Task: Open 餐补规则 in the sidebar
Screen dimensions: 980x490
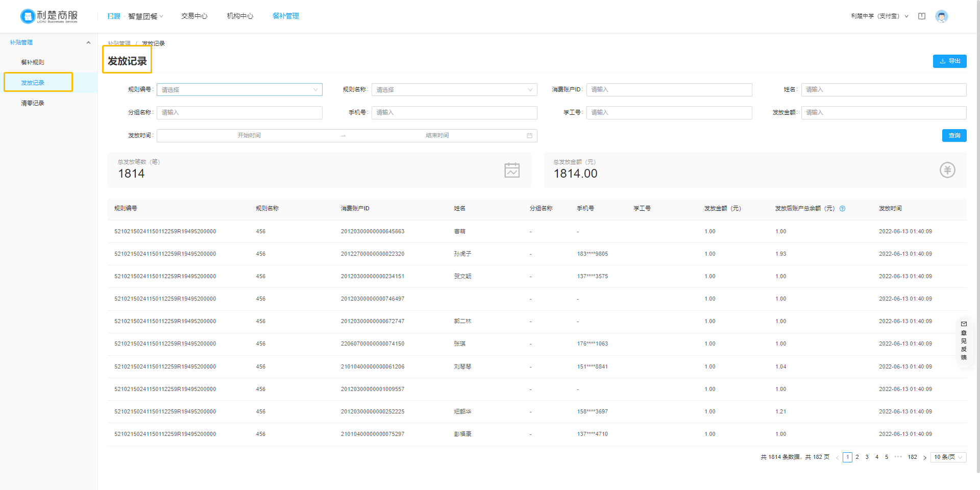Action: (x=33, y=62)
